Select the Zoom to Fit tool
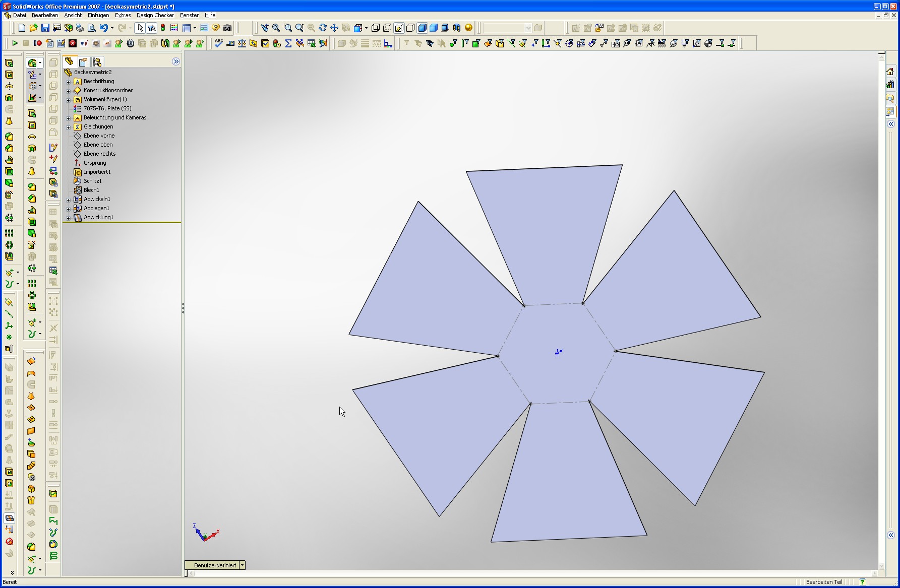900x588 pixels. (x=276, y=28)
